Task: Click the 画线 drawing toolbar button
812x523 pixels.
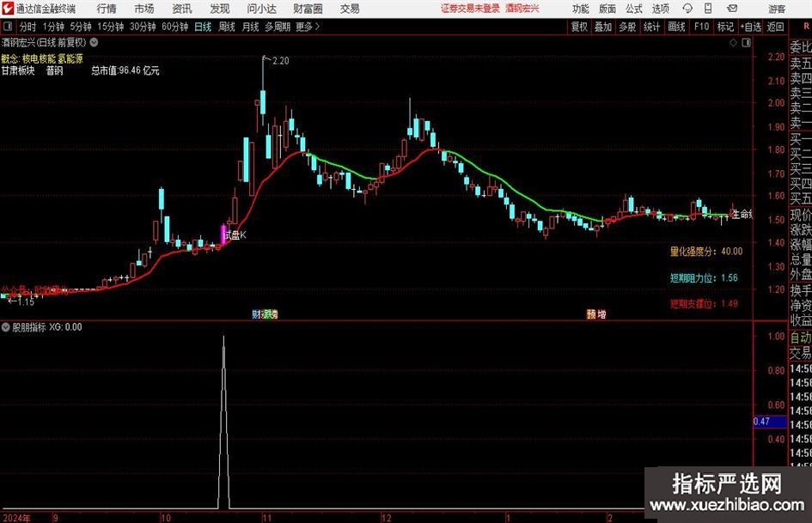Action: click(676, 27)
